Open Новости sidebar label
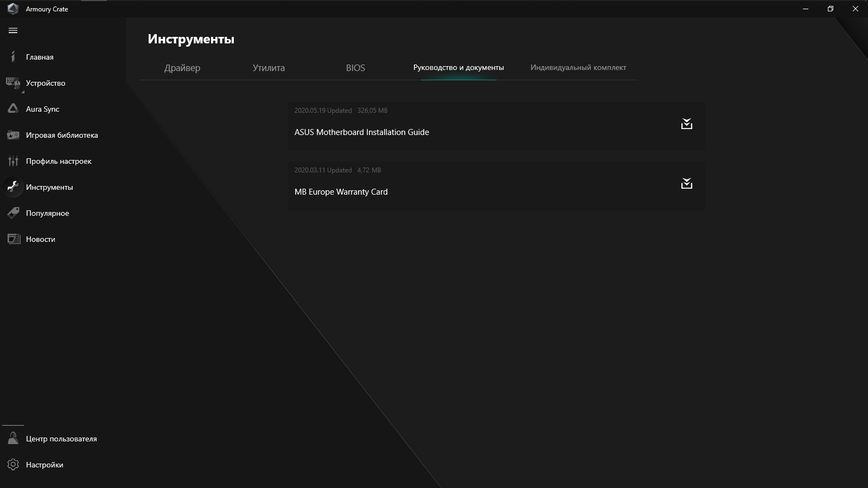Screen dimensions: 868x488 [40, 239]
